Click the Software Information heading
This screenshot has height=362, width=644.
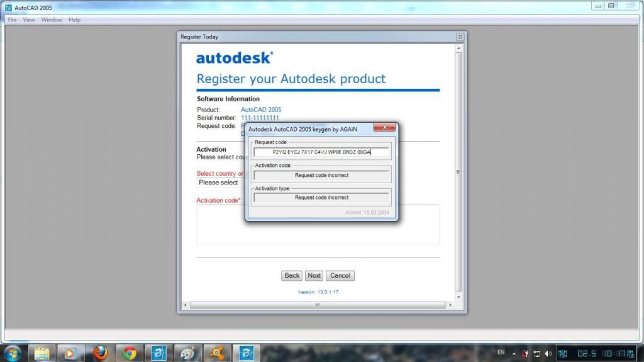228,99
